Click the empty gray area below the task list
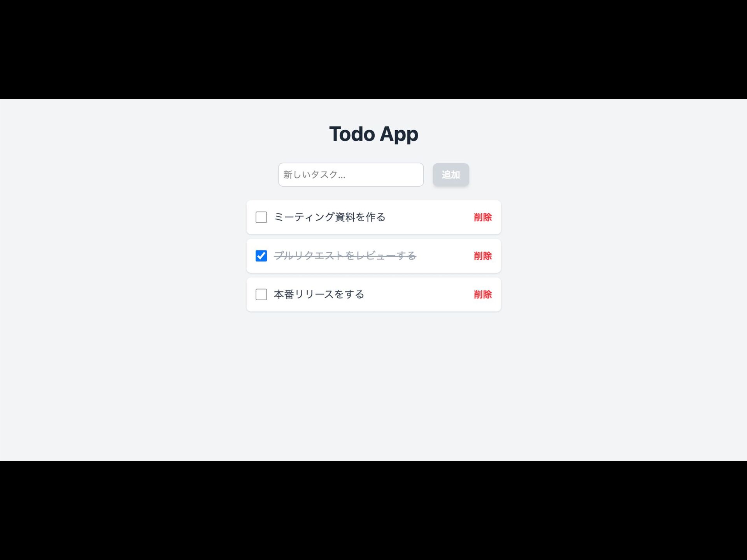 [373, 385]
